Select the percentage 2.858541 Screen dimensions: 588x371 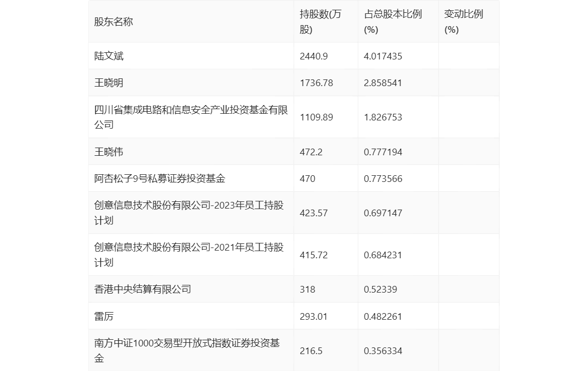tap(383, 83)
